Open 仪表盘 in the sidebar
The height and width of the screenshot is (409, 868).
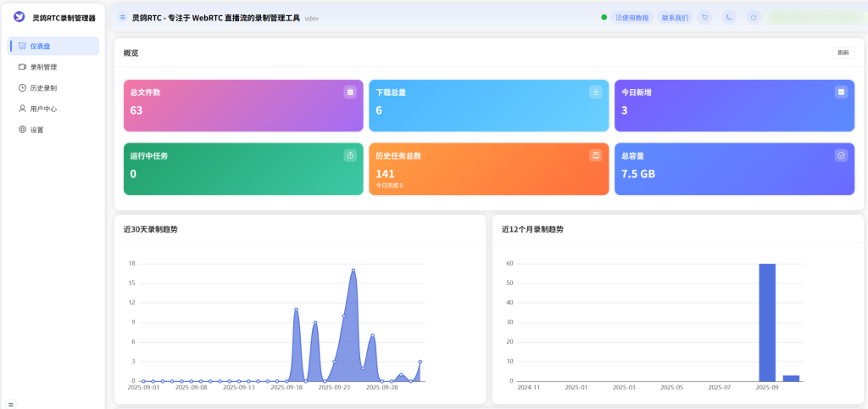coord(54,46)
